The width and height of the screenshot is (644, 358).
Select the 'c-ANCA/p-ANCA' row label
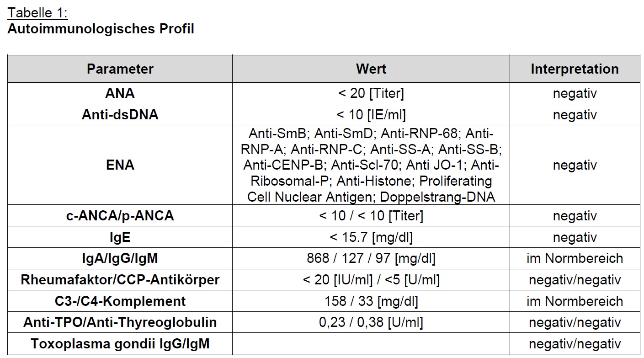pyautogui.click(x=120, y=216)
